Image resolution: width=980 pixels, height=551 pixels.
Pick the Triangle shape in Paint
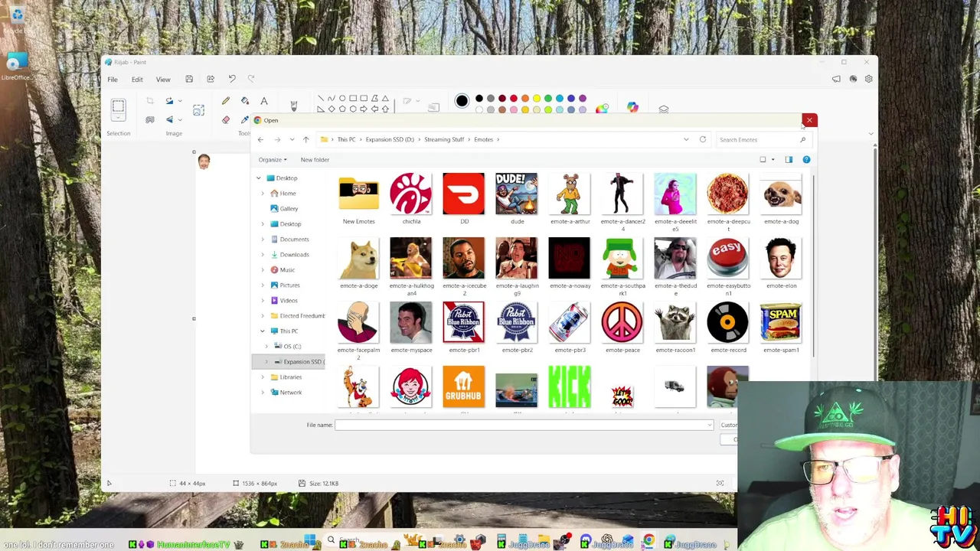tap(385, 99)
